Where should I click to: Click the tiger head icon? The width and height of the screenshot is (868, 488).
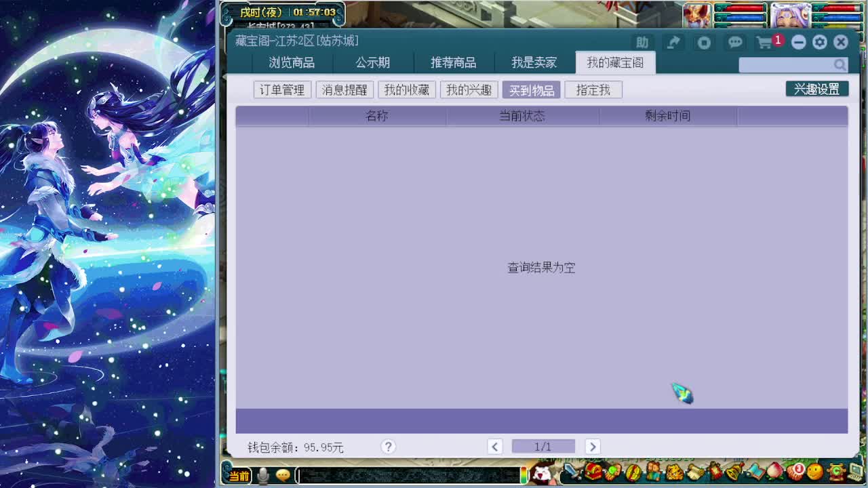[x=675, y=472]
